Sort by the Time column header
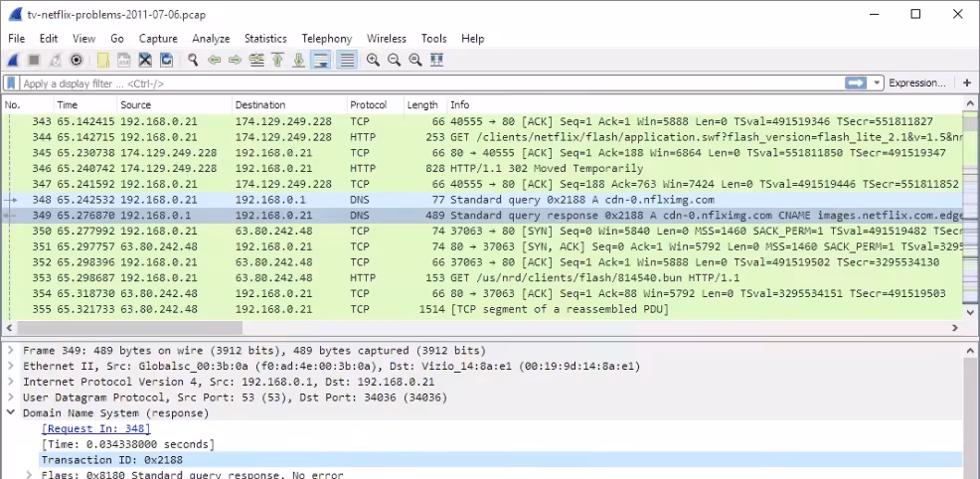This screenshot has height=479, width=980. 85,105
